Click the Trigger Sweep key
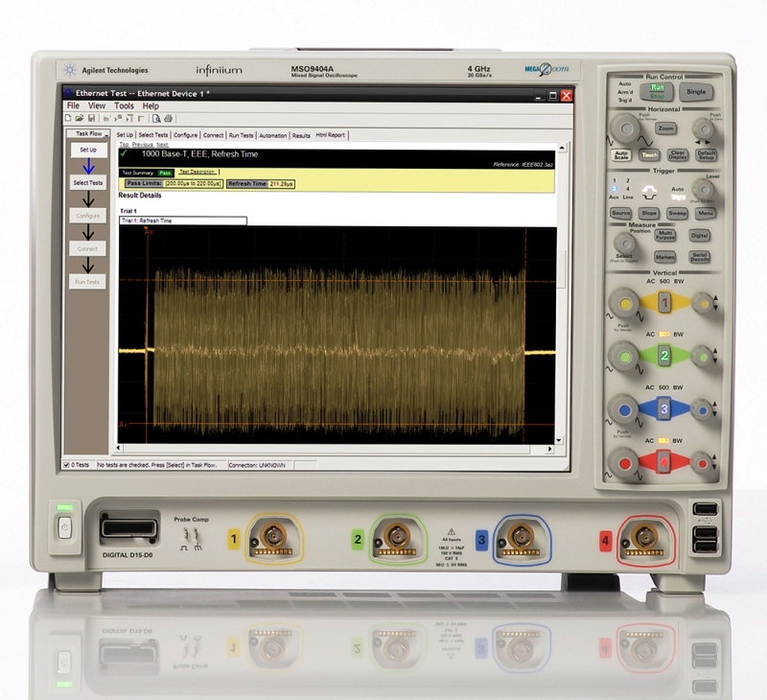767x700 pixels. point(678,213)
